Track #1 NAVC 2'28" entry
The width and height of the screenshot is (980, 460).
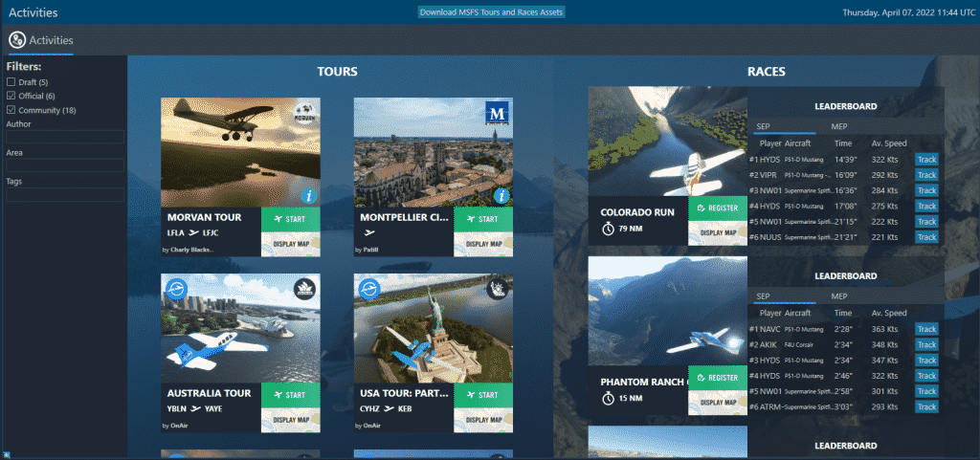point(926,329)
